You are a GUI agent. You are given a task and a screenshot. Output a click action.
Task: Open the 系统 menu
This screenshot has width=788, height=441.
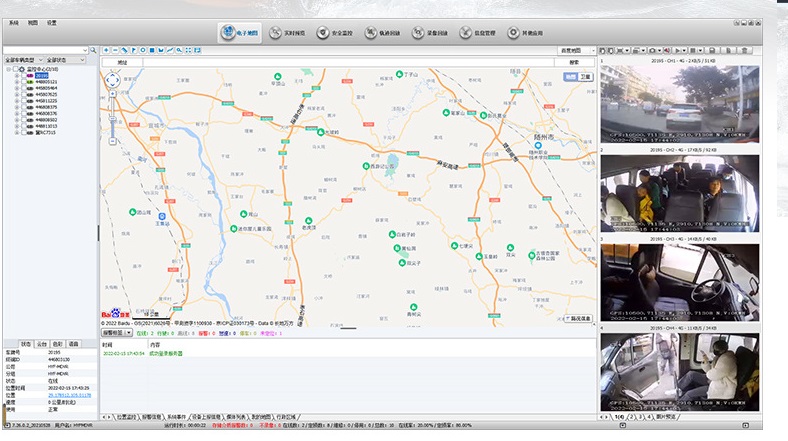pos(14,22)
